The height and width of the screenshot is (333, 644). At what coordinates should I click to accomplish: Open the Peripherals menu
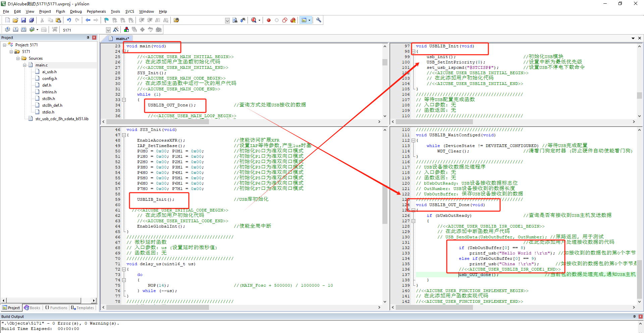click(96, 11)
